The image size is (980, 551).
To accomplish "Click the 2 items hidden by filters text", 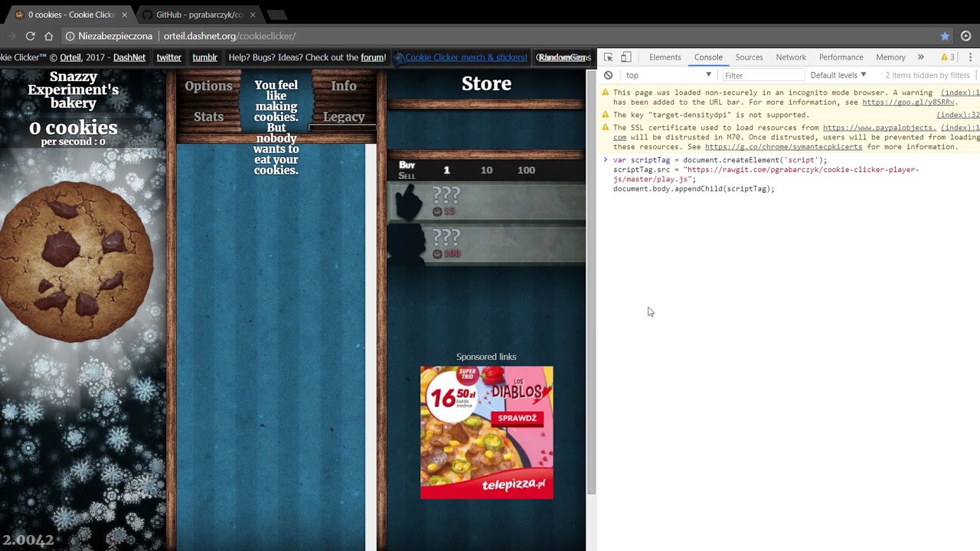I will [927, 75].
